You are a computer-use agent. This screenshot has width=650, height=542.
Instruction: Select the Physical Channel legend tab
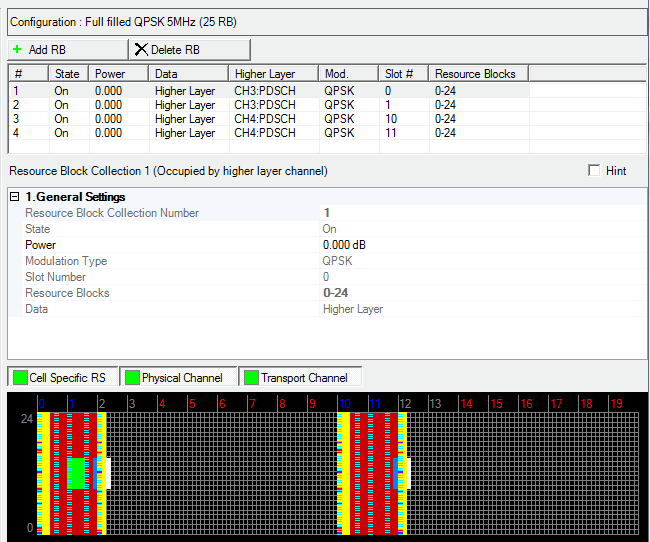coord(179,378)
